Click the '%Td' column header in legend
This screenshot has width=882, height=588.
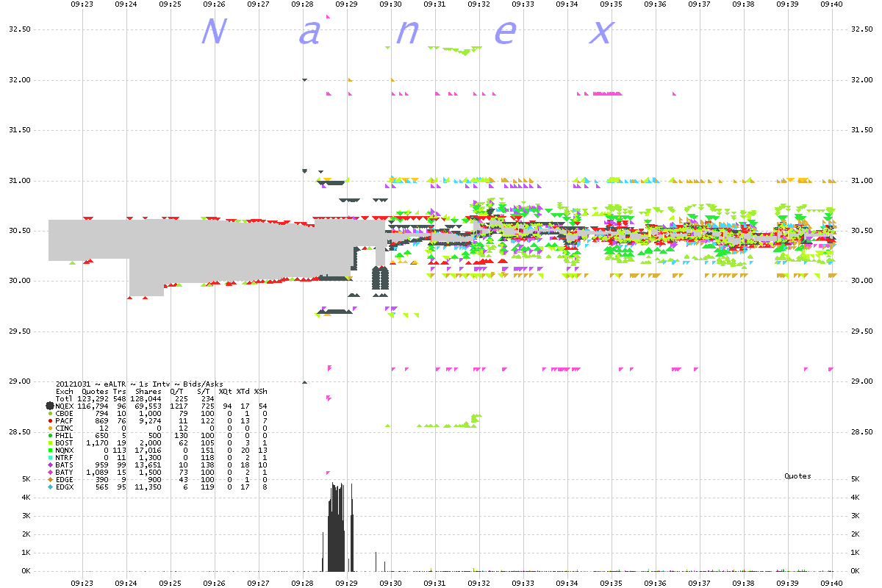tap(243, 392)
